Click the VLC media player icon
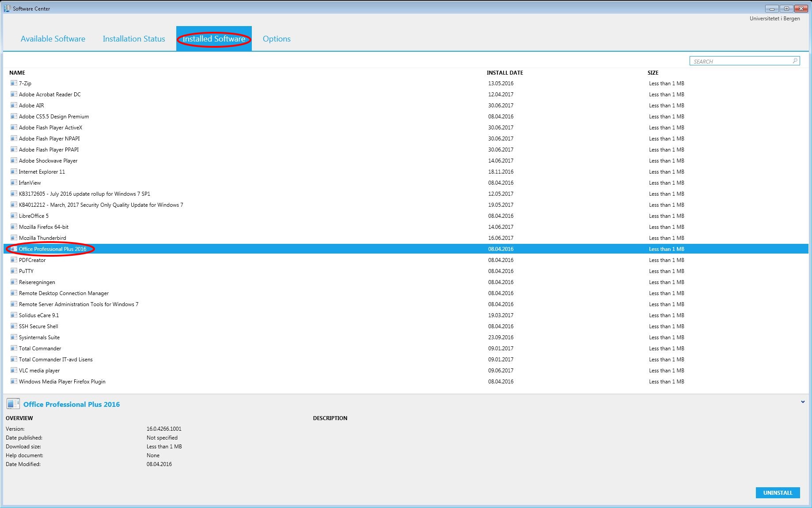 click(14, 370)
